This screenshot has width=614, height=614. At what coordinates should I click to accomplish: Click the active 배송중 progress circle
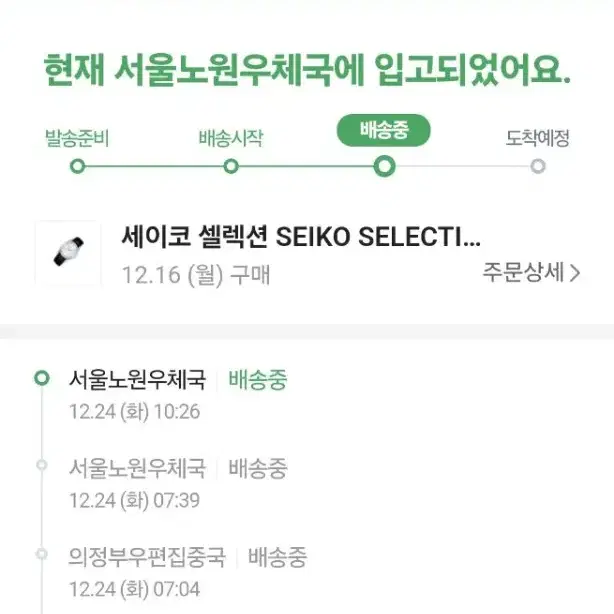[384, 166]
